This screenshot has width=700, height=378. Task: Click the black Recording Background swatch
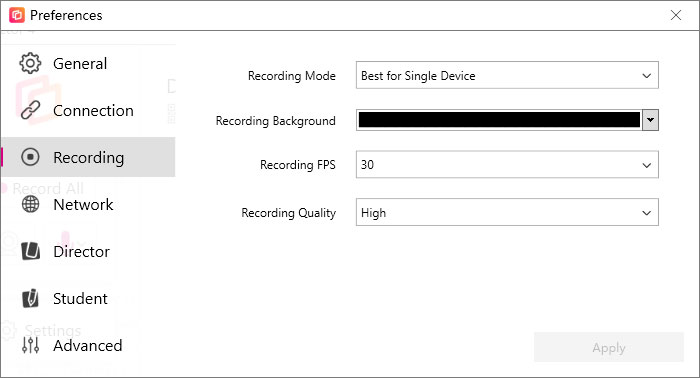499,120
